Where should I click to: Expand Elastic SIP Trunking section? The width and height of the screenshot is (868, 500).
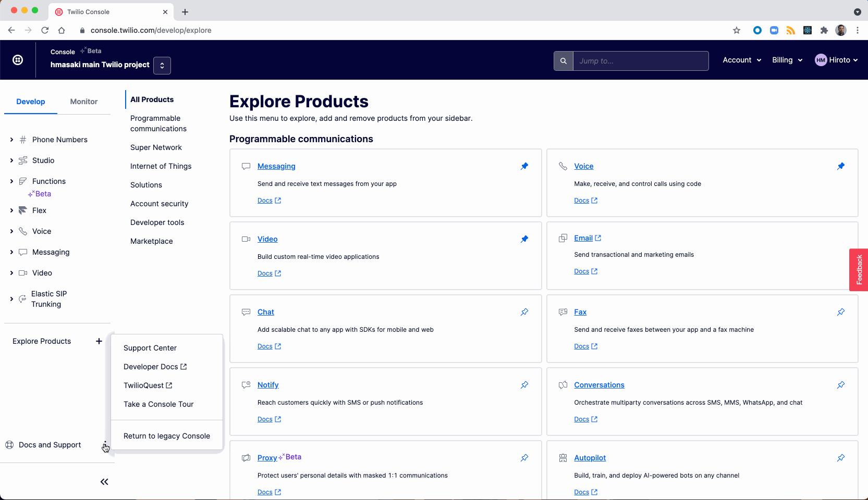point(11,299)
